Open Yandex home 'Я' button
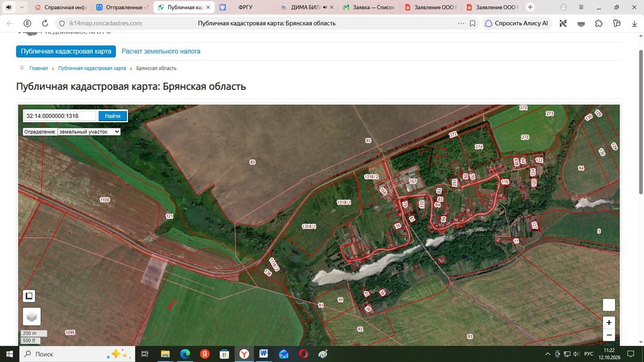This screenshot has height=362, width=644. pos(27,24)
